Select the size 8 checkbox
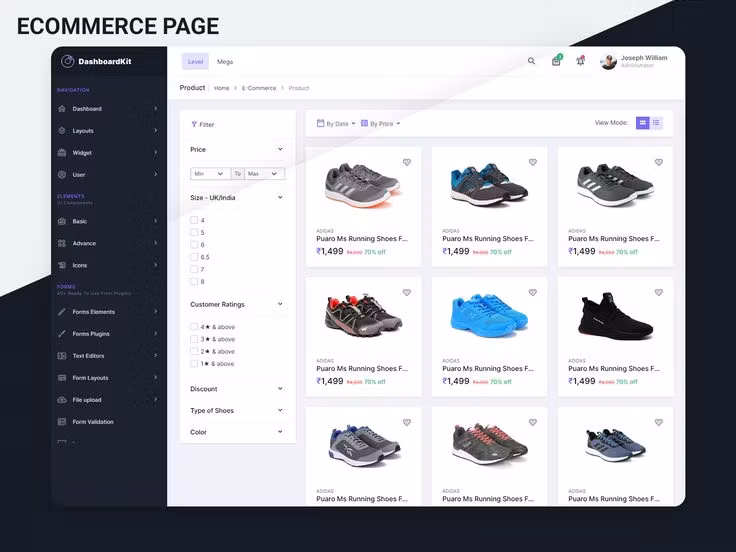 194,281
